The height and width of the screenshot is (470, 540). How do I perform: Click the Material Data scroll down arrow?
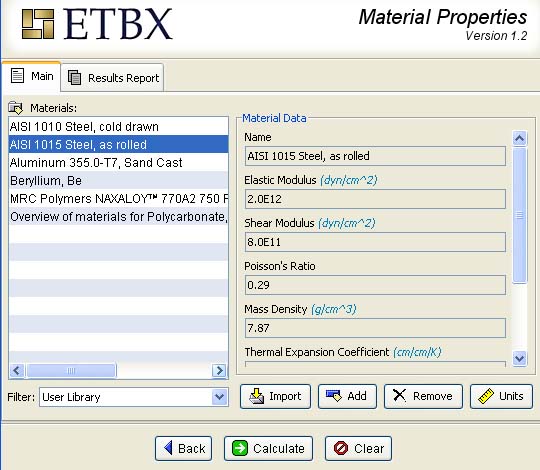pos(520,358)
